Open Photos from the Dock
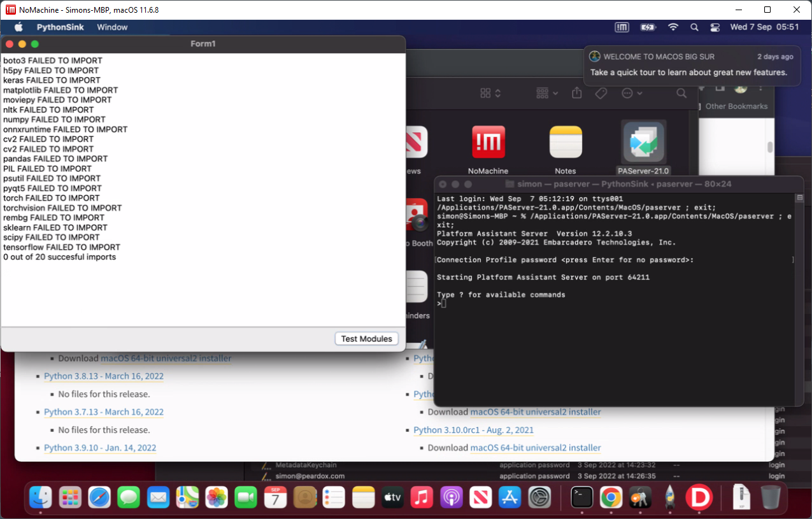The width and height of the screenshot is (812, 519). pos(217,497)
